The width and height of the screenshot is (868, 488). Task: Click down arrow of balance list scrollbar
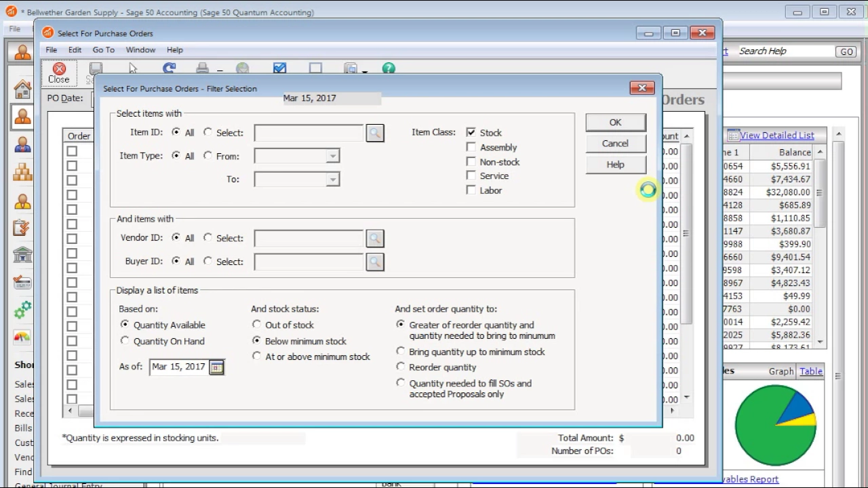click(x=821, y=342)
